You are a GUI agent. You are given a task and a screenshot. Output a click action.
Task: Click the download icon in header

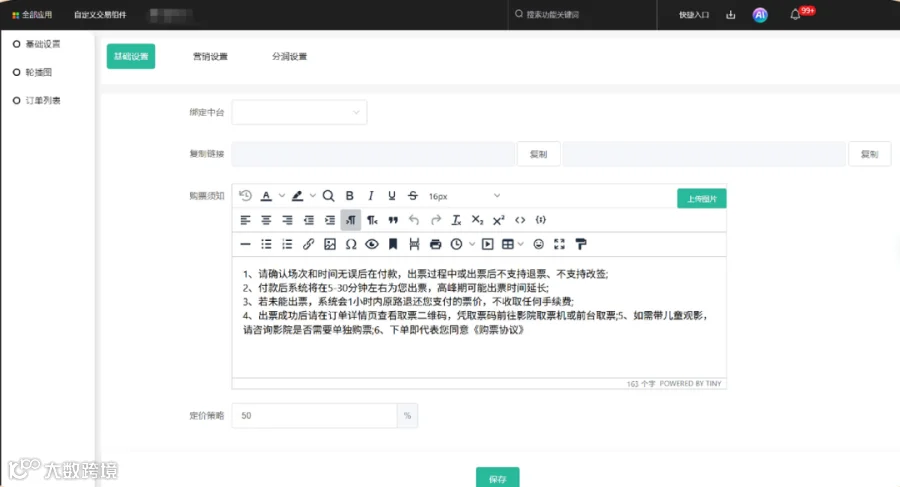tap(731, 15)
